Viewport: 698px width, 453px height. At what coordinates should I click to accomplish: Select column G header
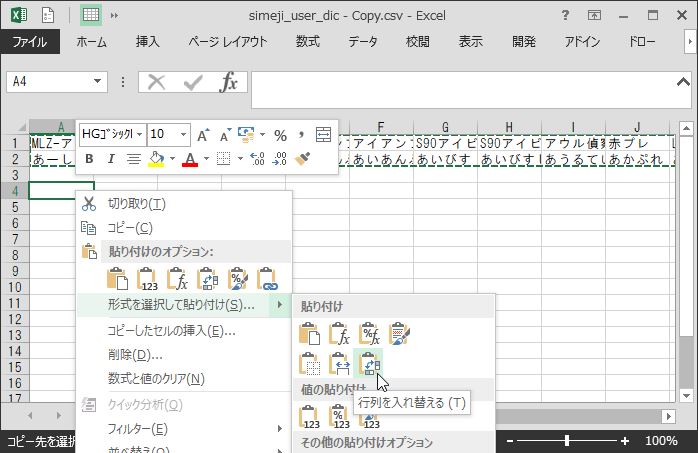445,127
